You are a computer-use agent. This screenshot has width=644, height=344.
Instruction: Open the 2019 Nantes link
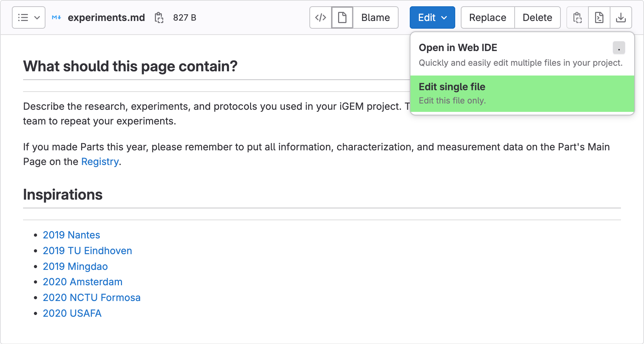click(x=71, y=235)
